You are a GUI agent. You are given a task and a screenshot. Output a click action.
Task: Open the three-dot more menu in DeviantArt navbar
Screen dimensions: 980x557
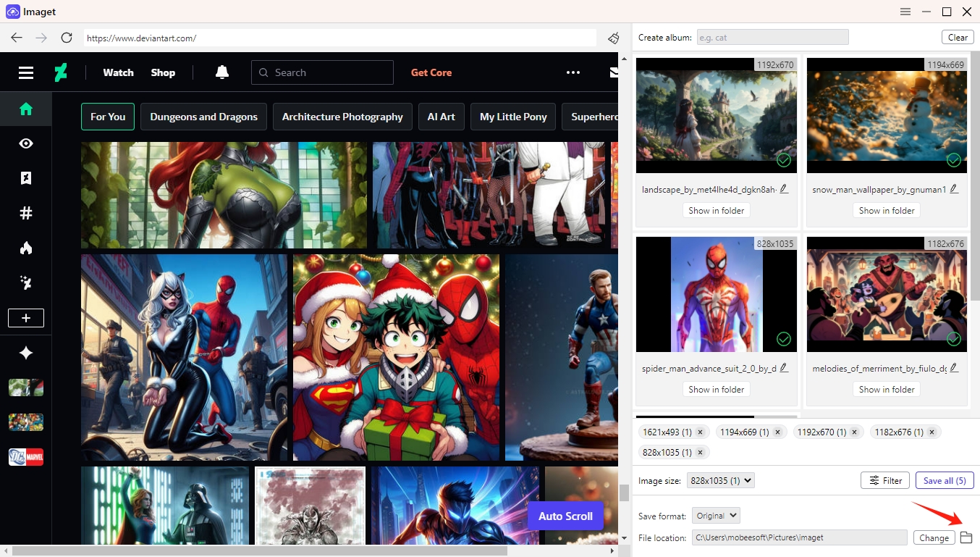[x=573, y=72]
